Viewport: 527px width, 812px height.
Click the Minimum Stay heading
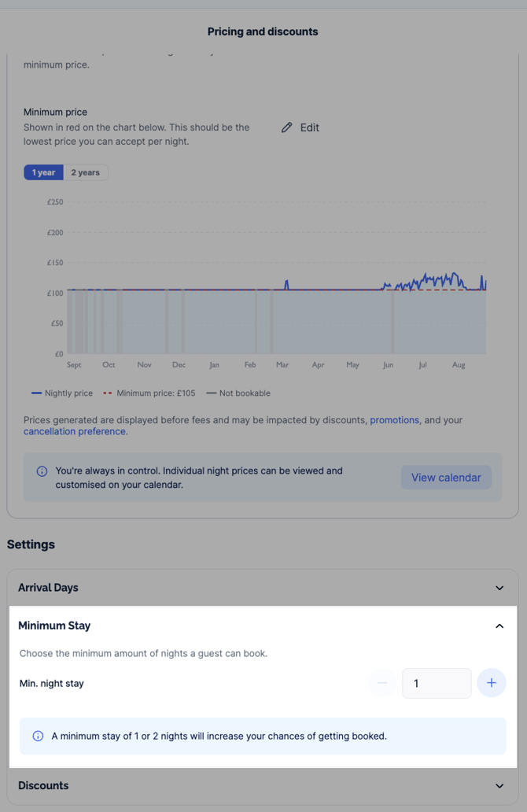[54, 626]
